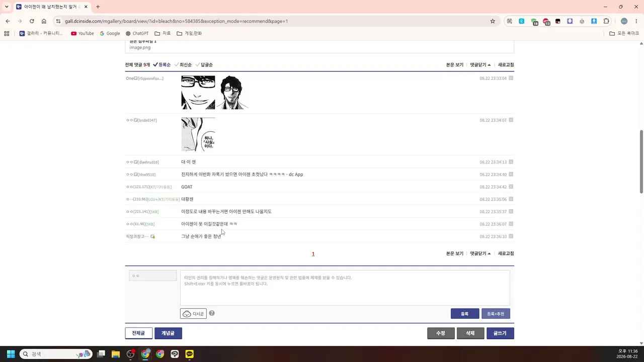Open the black square extension with red dot
The width and height of the screenshot is (644, 362).
point(558,21)
